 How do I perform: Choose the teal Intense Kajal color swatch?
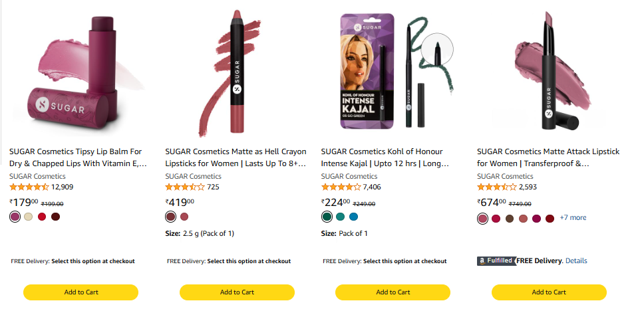pos(340,217)
